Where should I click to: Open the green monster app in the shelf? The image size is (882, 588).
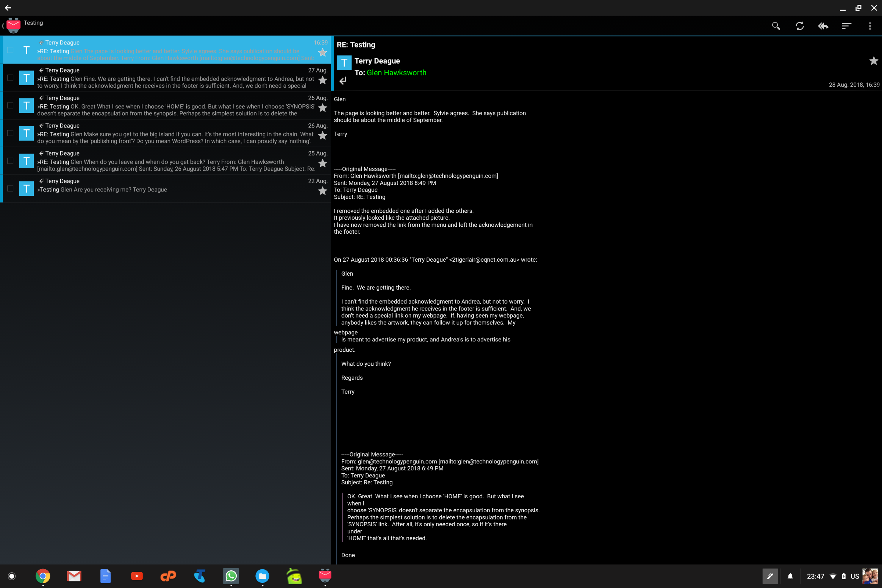point(294,576)
